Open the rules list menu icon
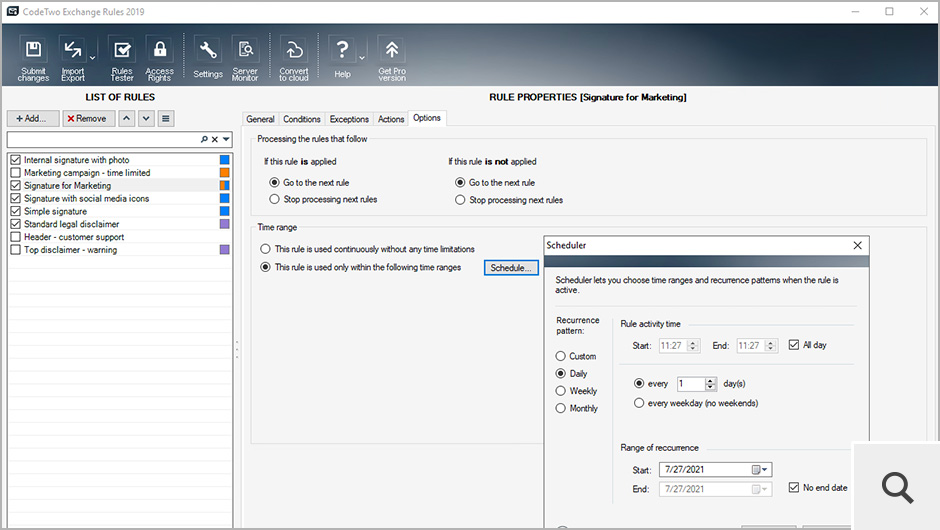Viewport: 940px width, 530px height. 166,119
